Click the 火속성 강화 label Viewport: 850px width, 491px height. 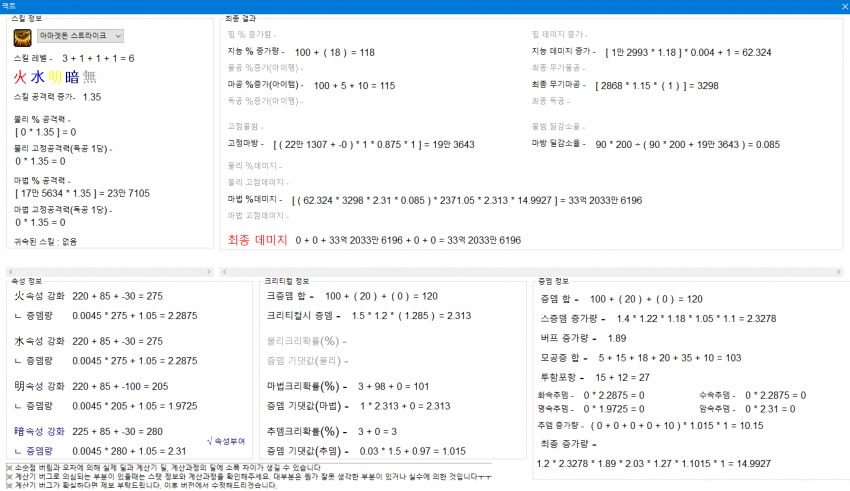[38, 297]
